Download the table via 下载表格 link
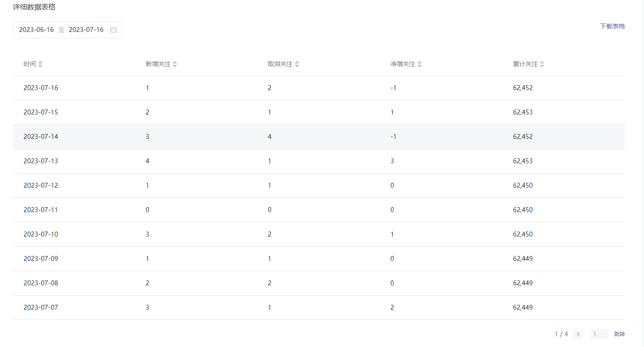This screenshot has height=347, width=644. 612,26
